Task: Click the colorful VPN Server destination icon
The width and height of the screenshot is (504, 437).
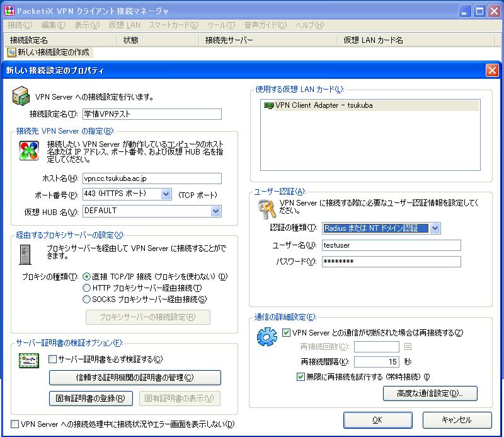Action: pyautogui.click(x=29, y=151)
